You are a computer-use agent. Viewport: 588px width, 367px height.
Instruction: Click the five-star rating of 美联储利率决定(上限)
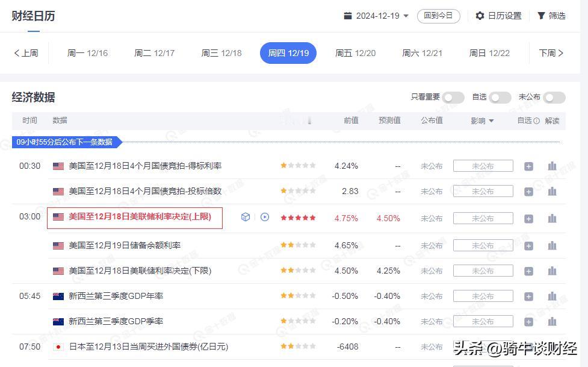pyautogui.click(x=298, y=218)
